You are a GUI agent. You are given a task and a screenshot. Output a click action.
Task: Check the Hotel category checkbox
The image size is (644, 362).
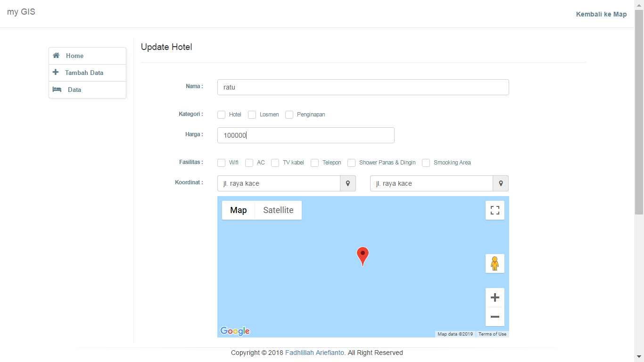(x=221, y=115)
